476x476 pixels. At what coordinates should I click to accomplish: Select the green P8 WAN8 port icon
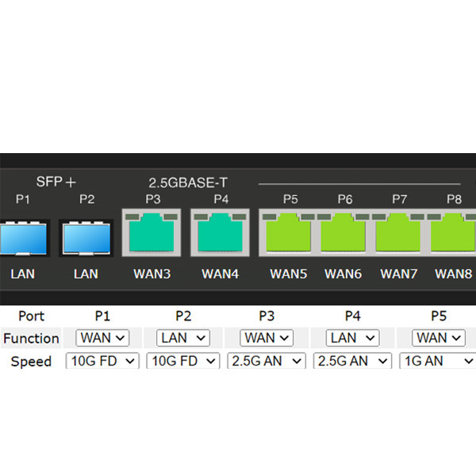452,232
